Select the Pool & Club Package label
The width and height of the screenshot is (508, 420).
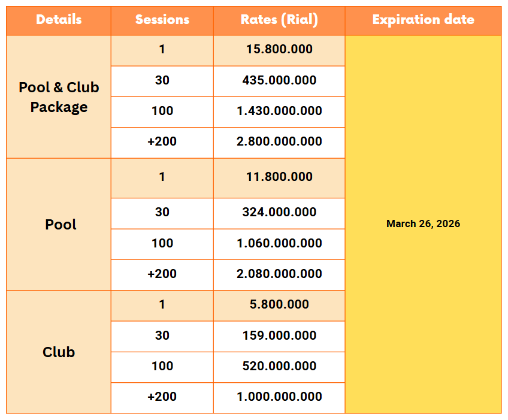pos(59,97)
